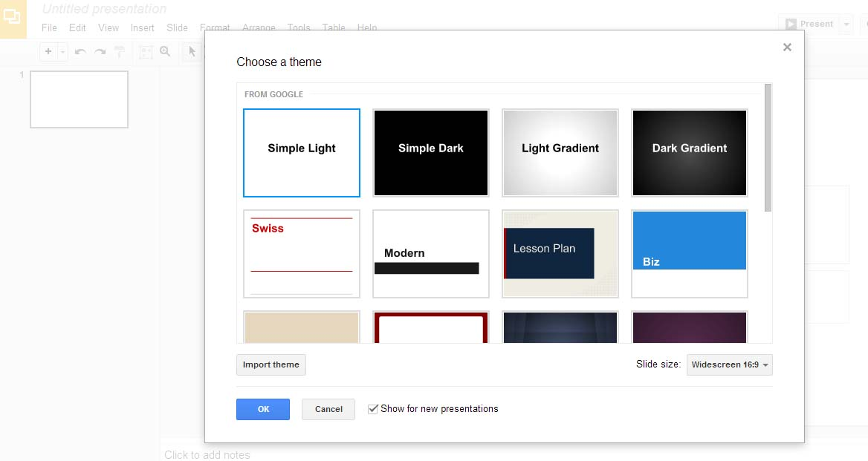Click the undo arrow icon
The image size is (868, 461).
(80, 52)
